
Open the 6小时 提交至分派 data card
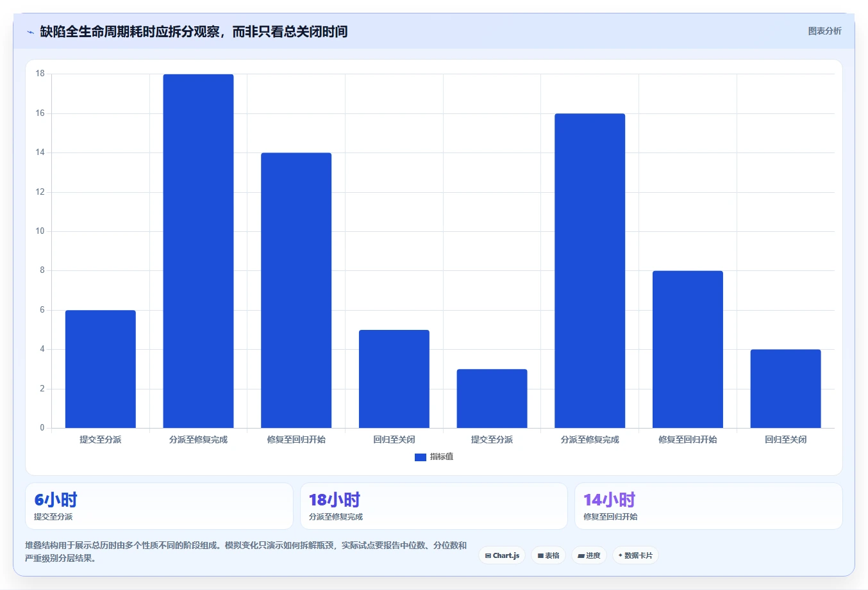(x=159, y=506)
